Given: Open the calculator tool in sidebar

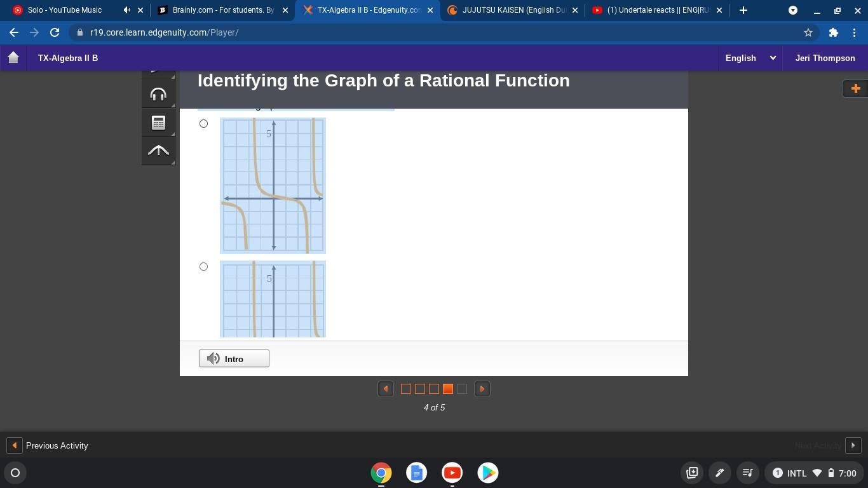Looking at the screenshot, I should pos(158,123).
